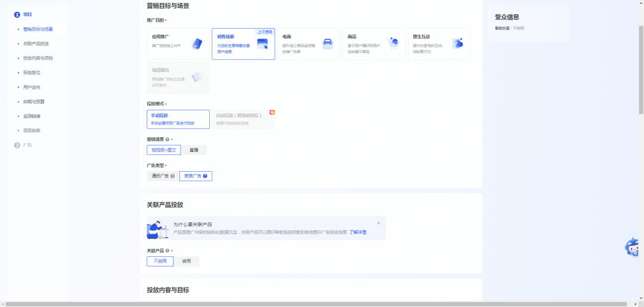Screen dimensions: 644x307
Task: Click the 投放模式 field label
Action: [x=155, y=104]
